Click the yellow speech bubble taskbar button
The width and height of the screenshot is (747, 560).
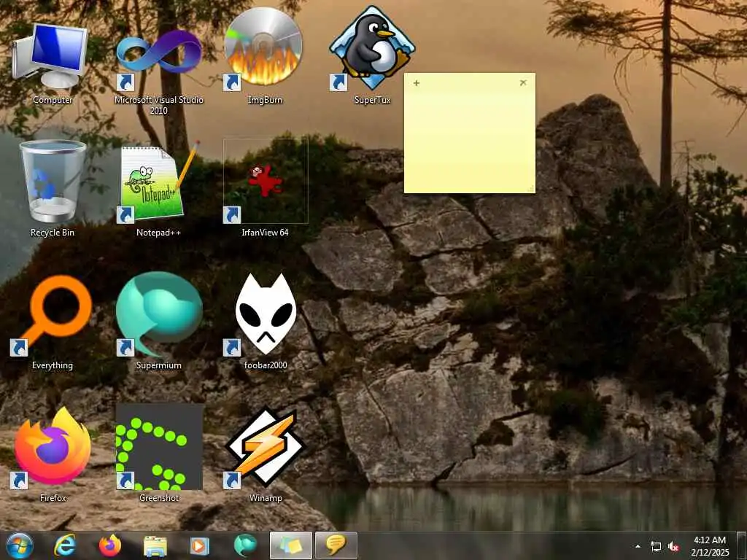pos(336,545)
